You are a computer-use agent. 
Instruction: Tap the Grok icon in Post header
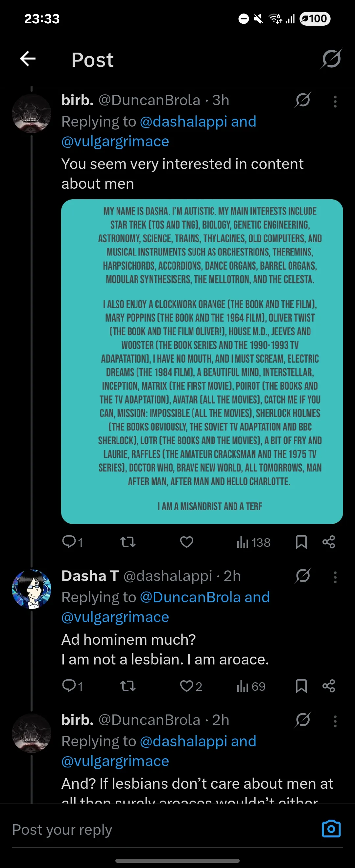pyautogui.click(x=331, y=59)
